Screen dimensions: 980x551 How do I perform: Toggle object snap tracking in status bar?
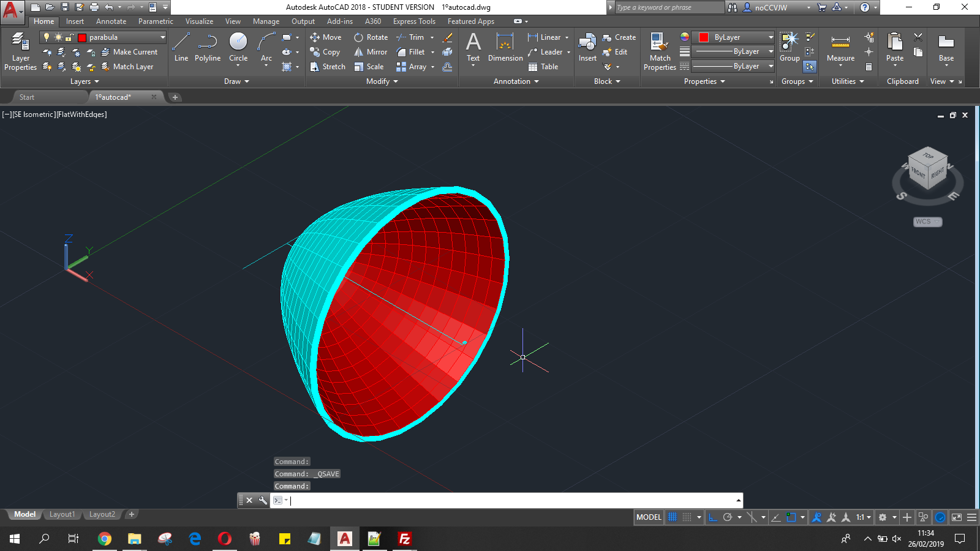[776, 517]
